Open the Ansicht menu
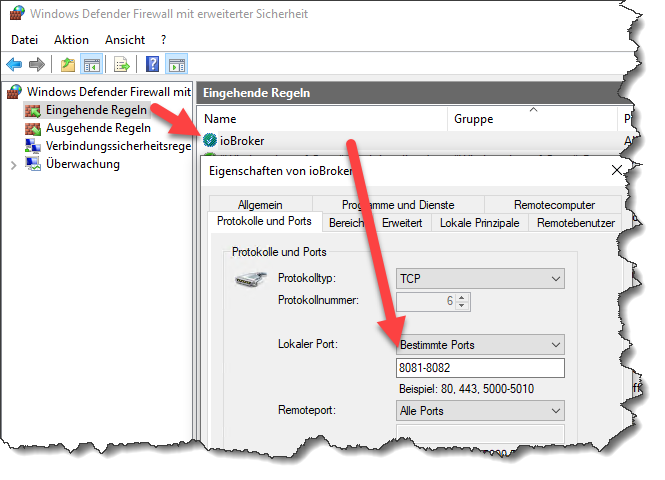 125,40
